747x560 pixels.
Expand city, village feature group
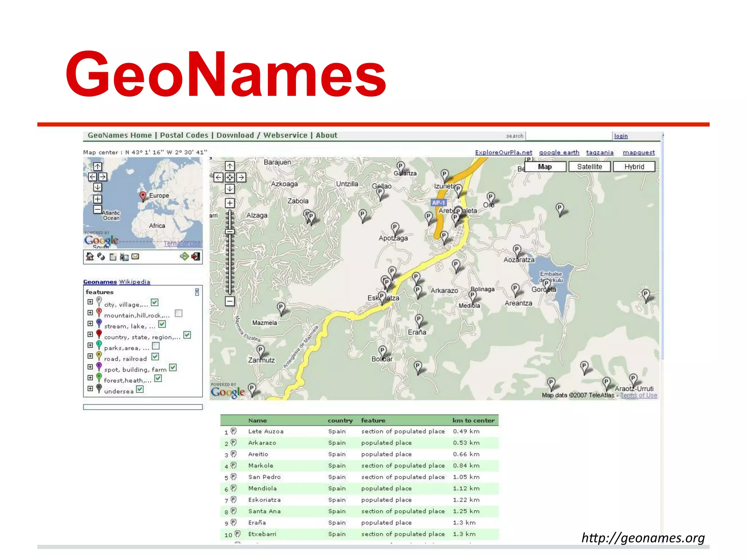click(90, 302)
